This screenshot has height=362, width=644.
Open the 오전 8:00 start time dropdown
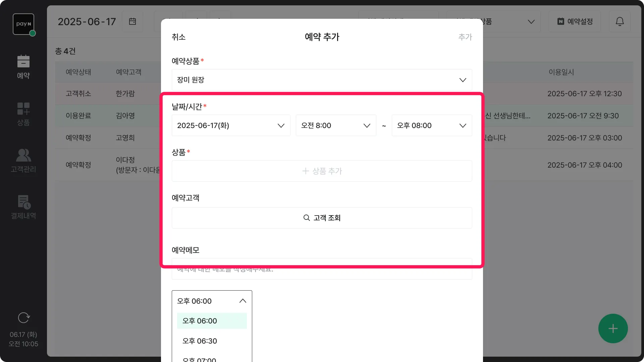[x=335, y=125]
